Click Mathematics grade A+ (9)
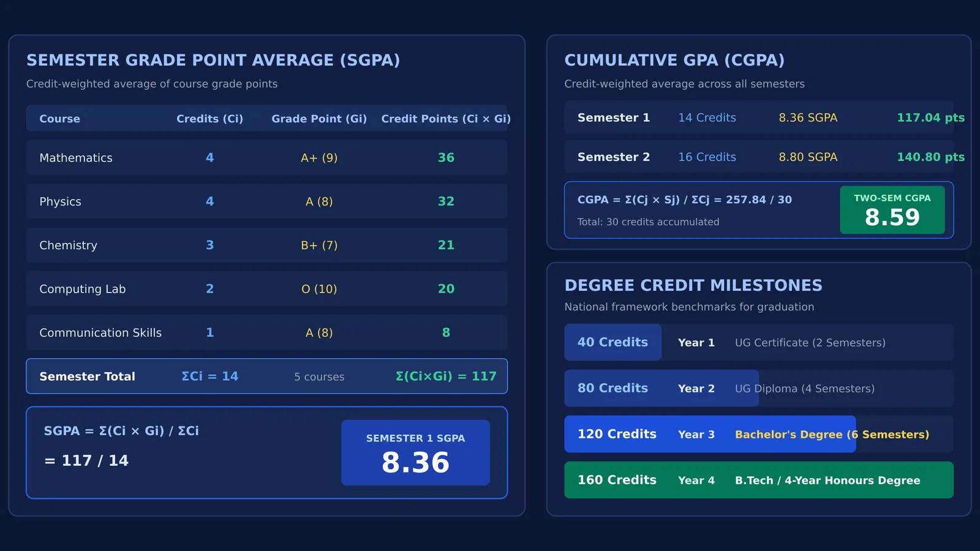 [x=319, y=158]
